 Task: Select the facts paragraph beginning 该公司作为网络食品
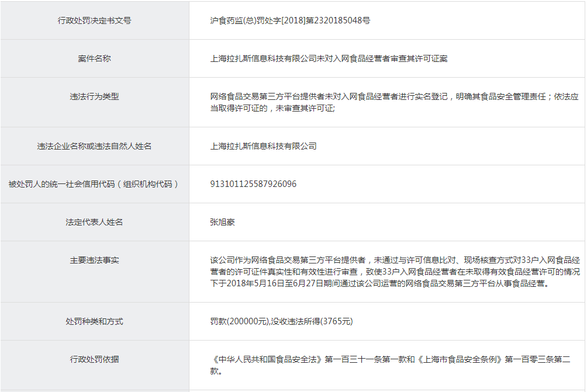tap(395, 272)
